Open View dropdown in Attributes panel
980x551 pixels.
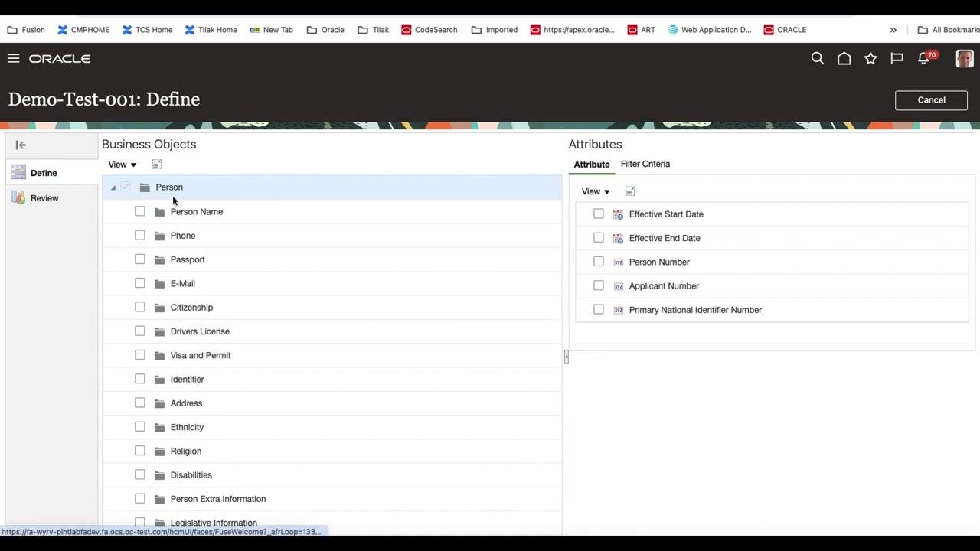pyautogui.click(x=596, y=191)
